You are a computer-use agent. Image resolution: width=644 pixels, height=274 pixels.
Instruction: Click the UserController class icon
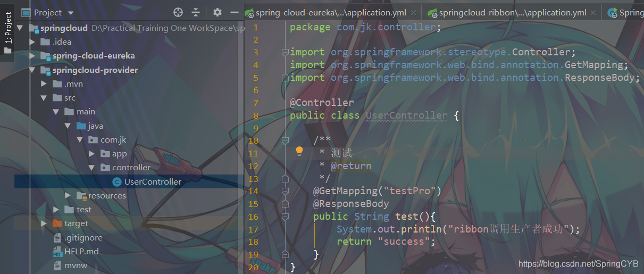(x=117, y=182)
